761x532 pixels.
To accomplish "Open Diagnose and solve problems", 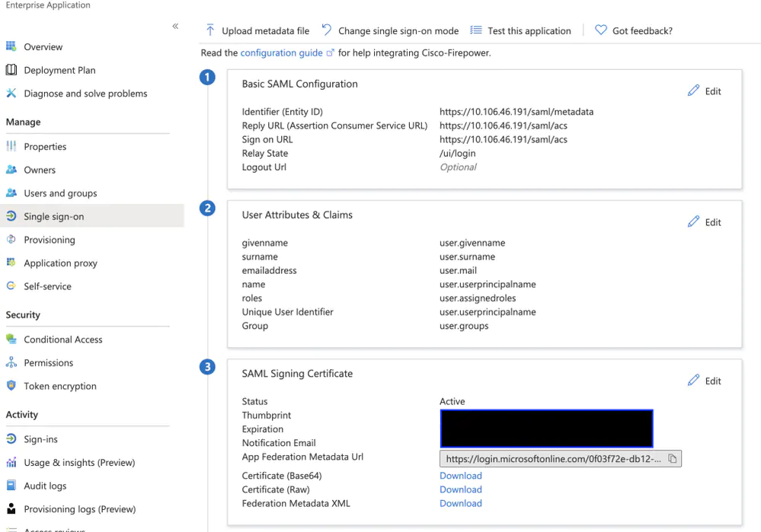I will click(x=85, y=93).
